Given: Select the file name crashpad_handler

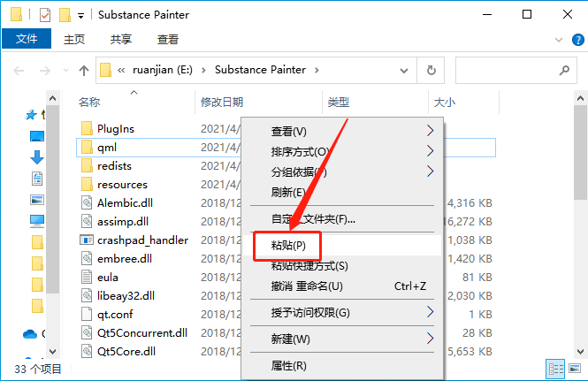Looking at the screenshot, I should [x=143, y=240].
